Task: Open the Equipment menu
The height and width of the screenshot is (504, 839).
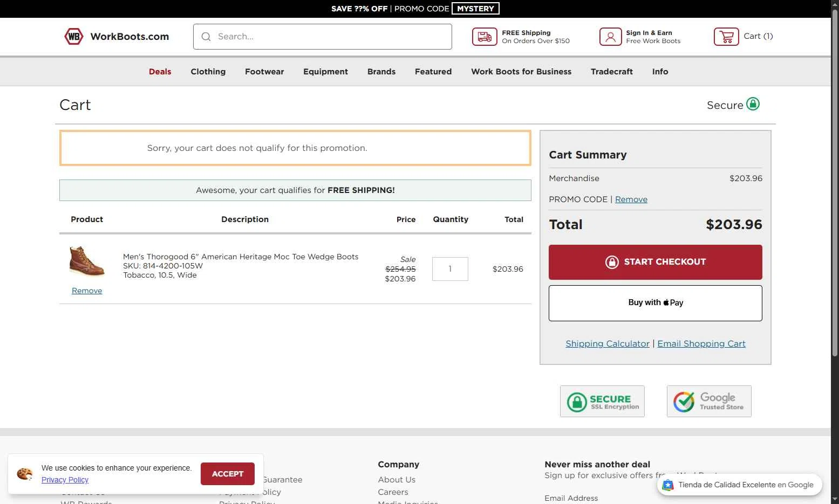Action: (325, 72)
